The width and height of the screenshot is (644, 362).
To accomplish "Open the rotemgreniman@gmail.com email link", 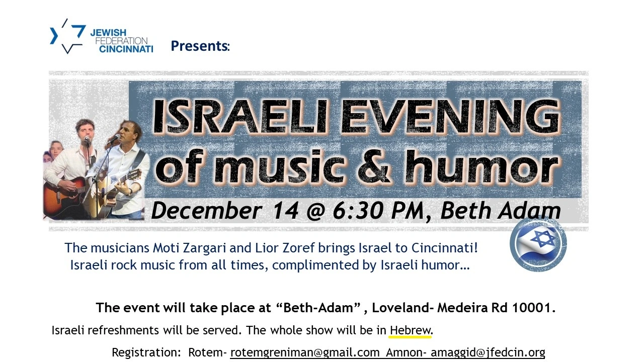I will 305,352.
